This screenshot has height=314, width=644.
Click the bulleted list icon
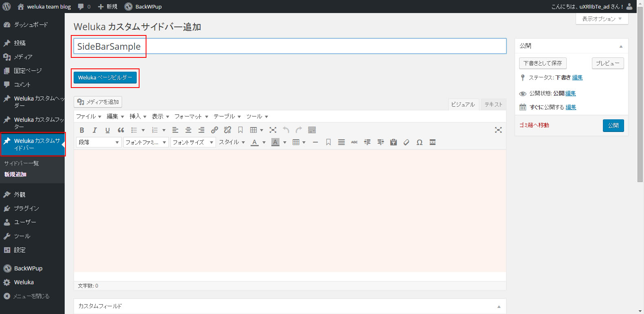(134, 130)
